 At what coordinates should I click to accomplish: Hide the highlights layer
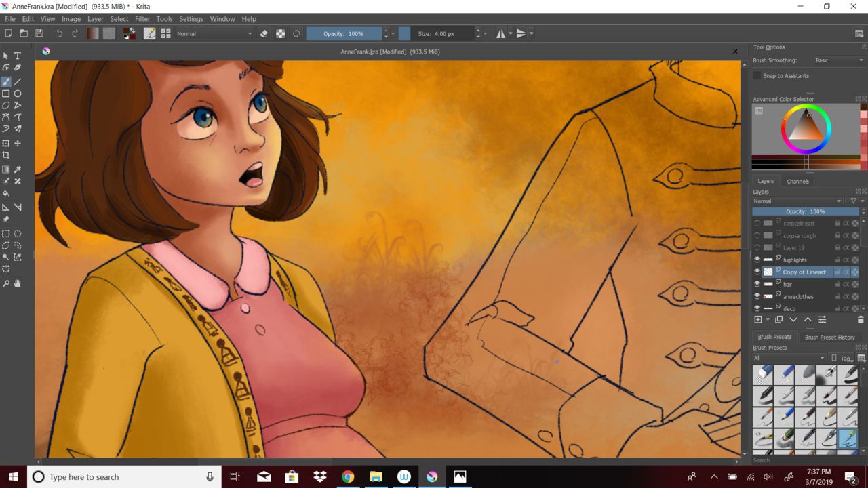click(757, 260)
